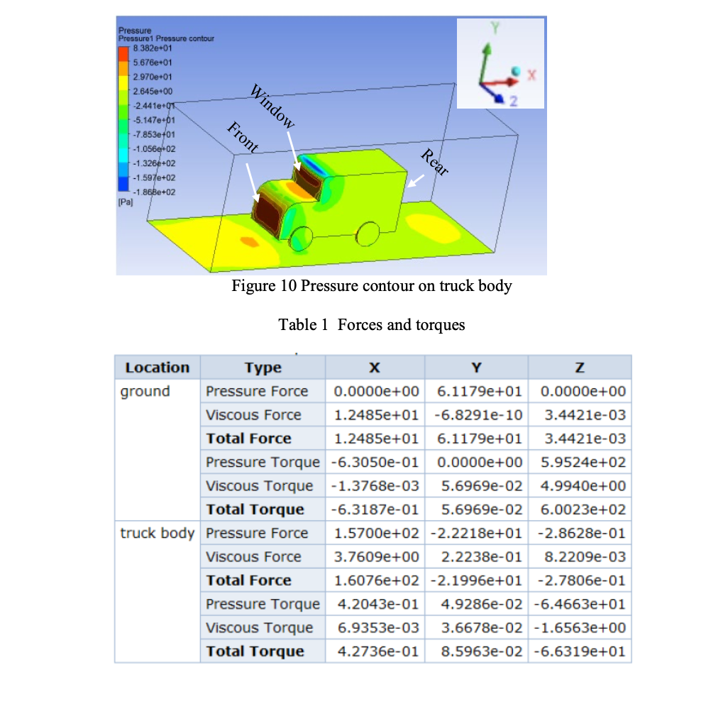
Task: Select the Total Force cell for truck body
Action: (248, 581)
